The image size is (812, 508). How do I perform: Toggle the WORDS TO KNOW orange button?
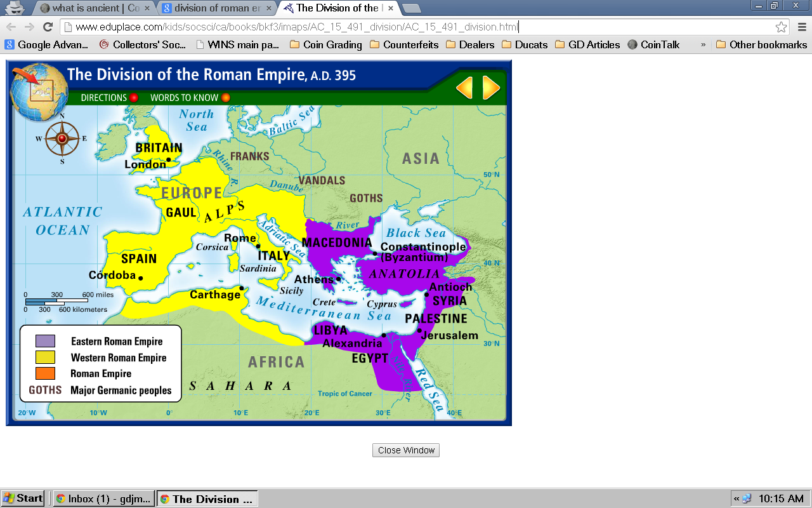225,98
